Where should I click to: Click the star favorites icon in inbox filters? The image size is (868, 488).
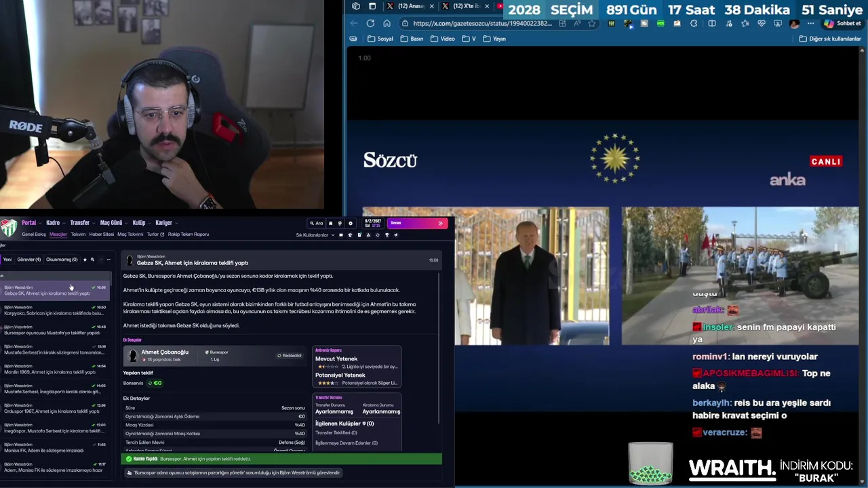click(85, 260)
